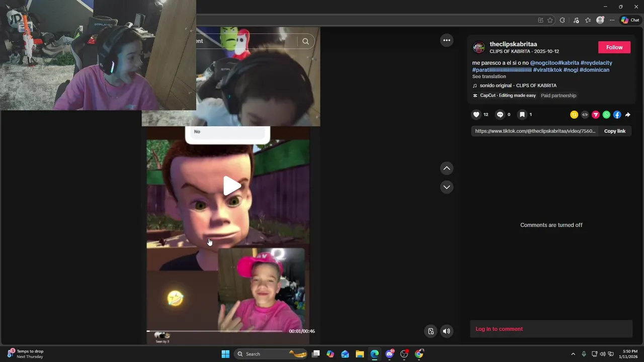The width and height of the screenshot is (644, 362).
Task: Click See translation under the caption
Action: tap(489, 76)
